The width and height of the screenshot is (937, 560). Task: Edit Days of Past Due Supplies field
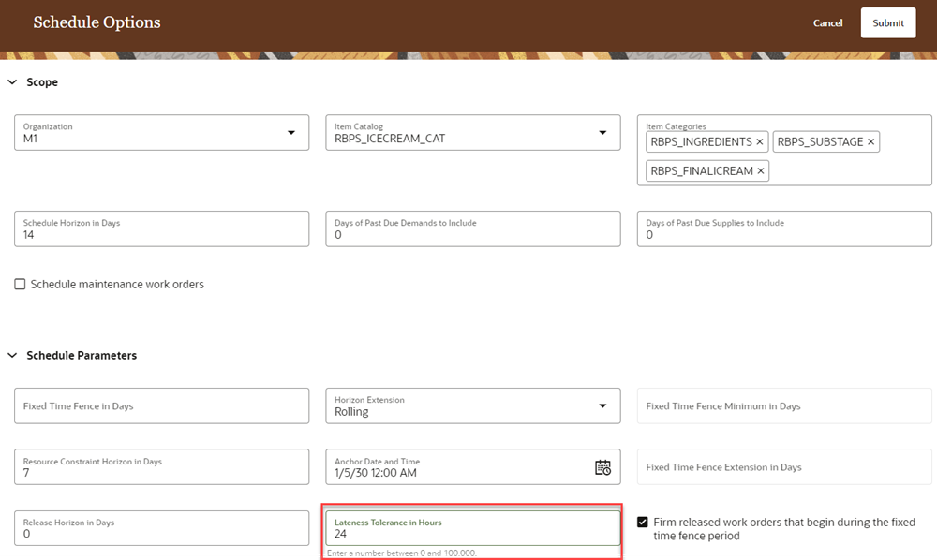click(784, 228)
